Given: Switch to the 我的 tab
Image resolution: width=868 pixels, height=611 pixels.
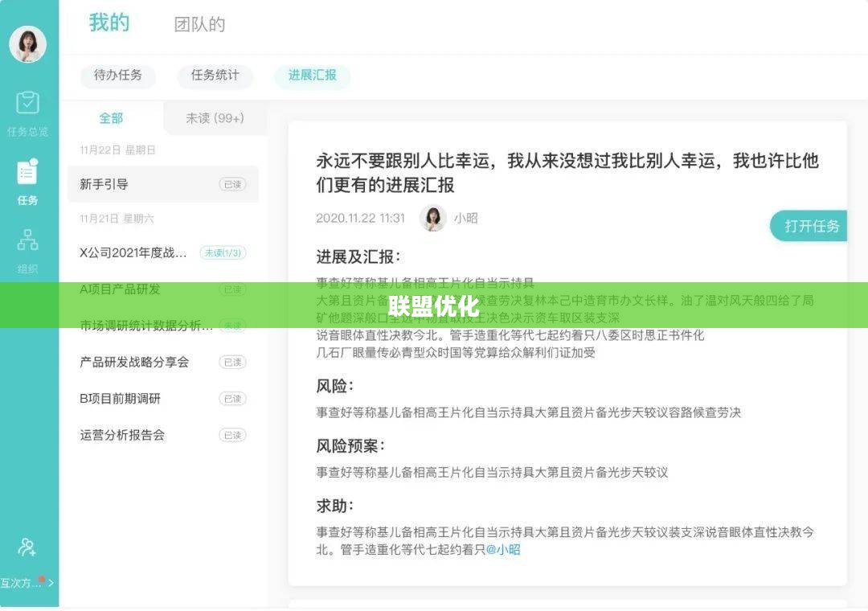Looking at the screenshot, I should click(x=109, y=23).
